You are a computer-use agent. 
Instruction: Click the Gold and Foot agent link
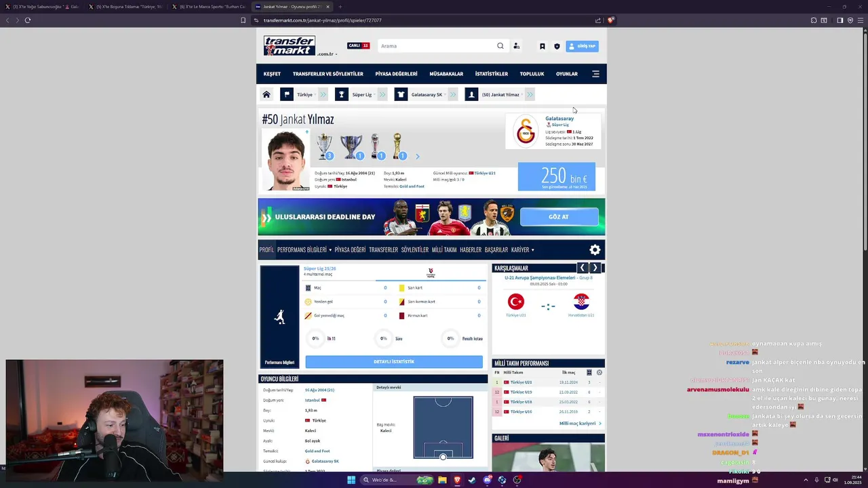(412, 186)
